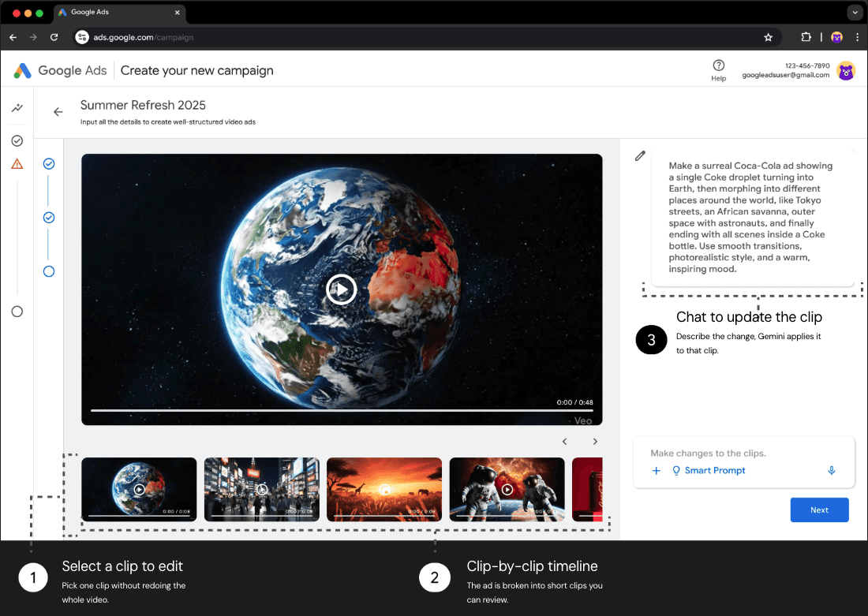Play the main Earth video
This screenshot has width=868, height=616.
341,289
